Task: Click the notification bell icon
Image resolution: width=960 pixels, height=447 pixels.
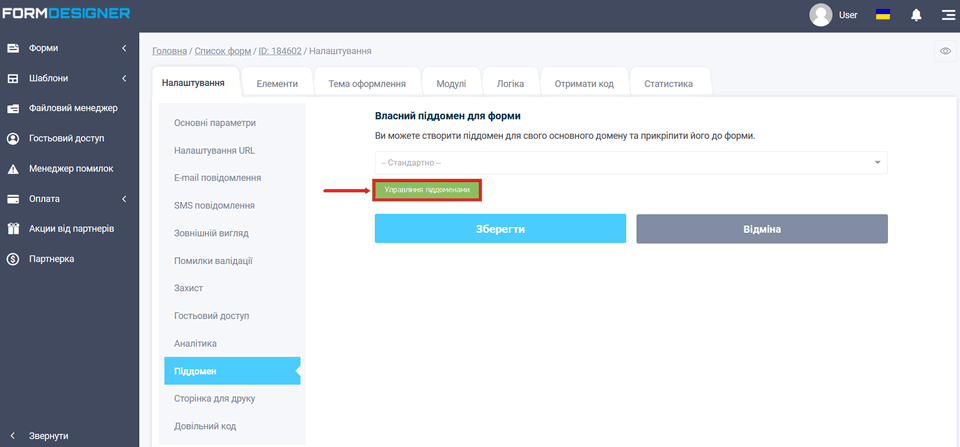Action: point(915,15)
